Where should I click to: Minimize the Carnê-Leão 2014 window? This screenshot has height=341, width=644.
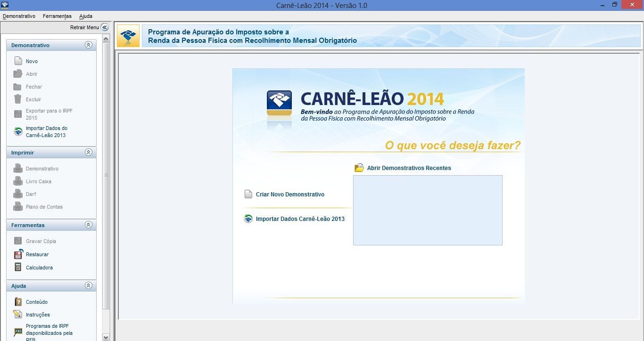(603, 5)
